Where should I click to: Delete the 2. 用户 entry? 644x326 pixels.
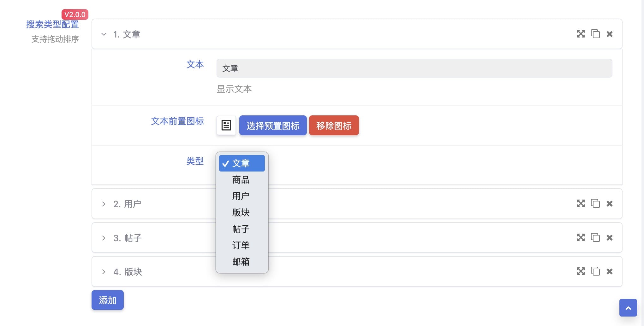pos(610,204)
